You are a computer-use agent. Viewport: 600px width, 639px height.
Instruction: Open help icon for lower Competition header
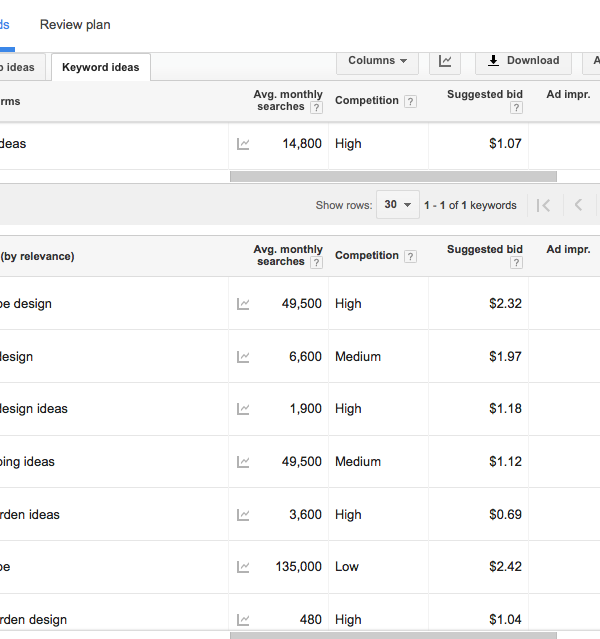coord(410,256)
